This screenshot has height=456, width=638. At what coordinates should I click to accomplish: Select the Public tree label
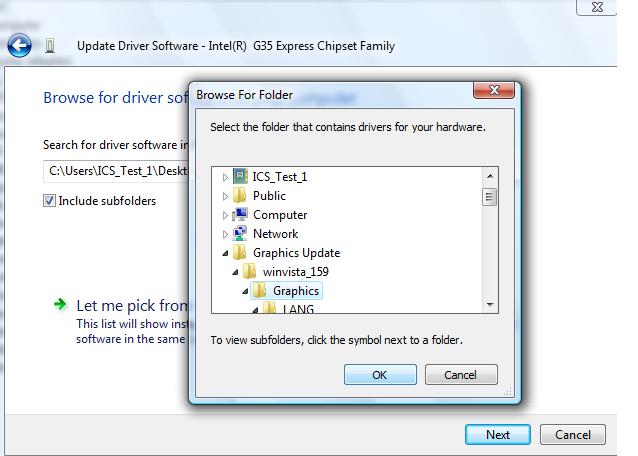(x=269, y=196)
